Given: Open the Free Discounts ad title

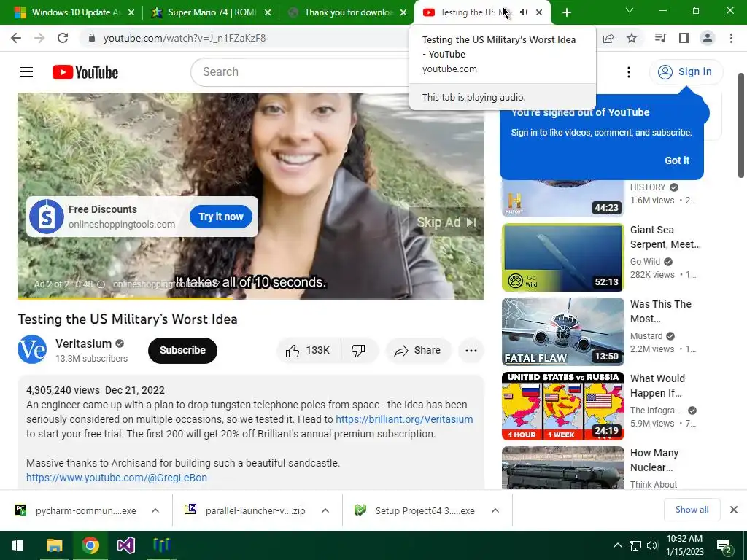Looking at the screenshot, I should [102, 209].
